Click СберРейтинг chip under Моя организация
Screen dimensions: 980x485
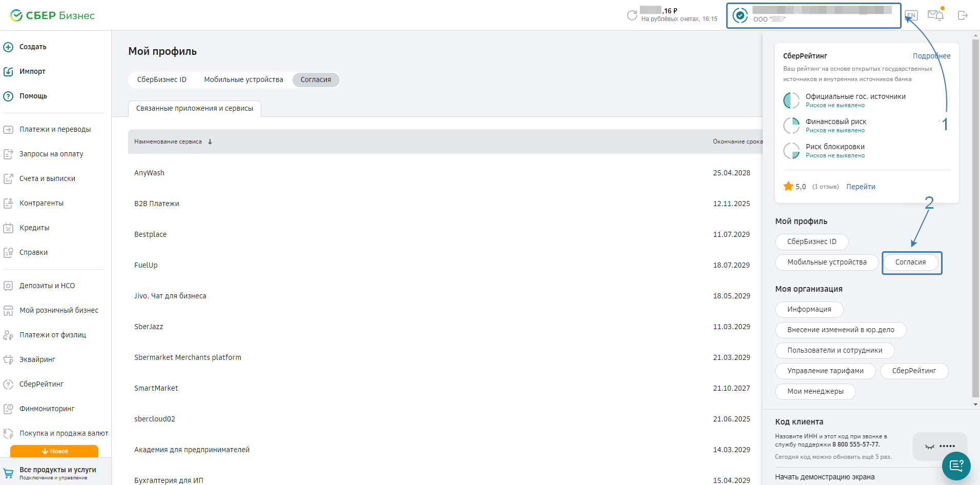pyautogui.click(x=914, y=371)
